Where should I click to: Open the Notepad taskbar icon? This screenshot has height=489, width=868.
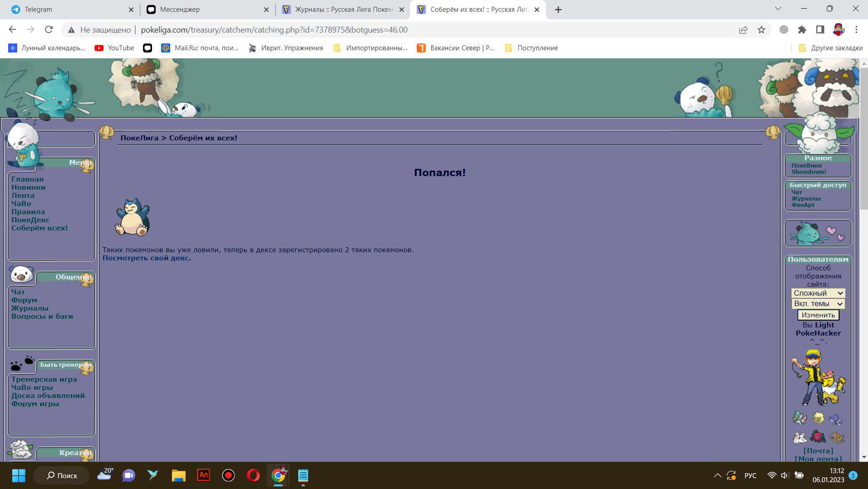click(x=303, y=475)
